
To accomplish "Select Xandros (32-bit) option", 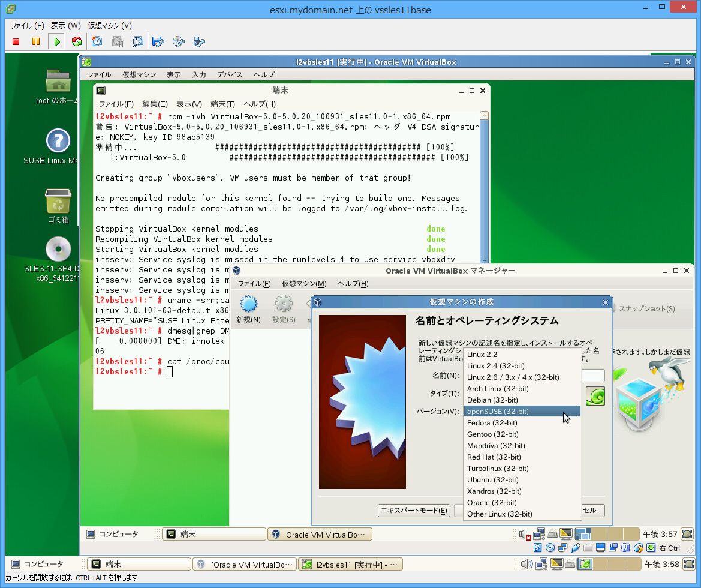I will pos(522,491).
